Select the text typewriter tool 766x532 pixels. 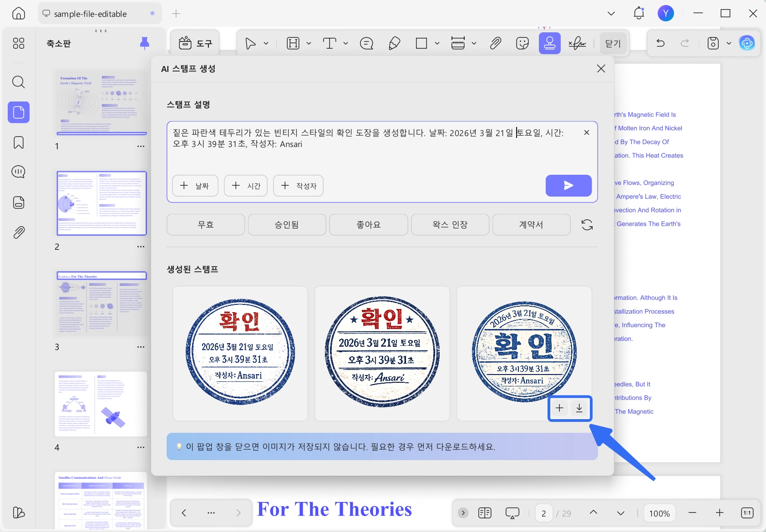click(x=330, y=43)
